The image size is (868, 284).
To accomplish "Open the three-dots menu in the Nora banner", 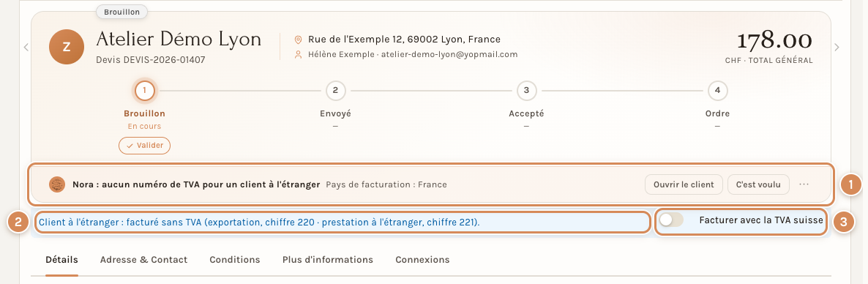I will 804,184.
